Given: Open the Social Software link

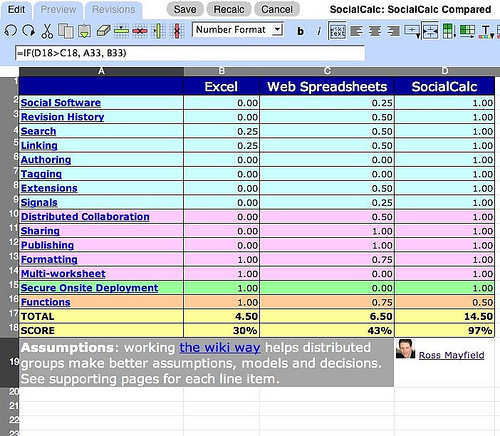Looking at the screenshot, I should click(x=61, y=103).
